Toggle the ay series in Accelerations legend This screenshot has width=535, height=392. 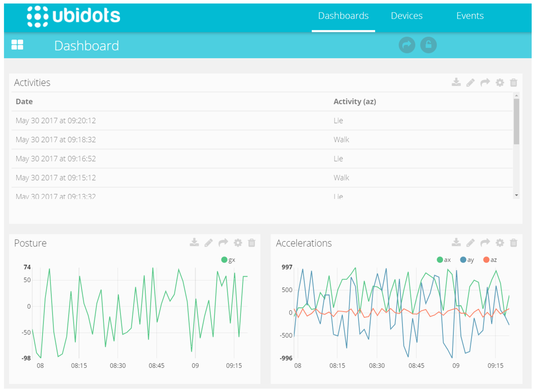pyautogui.click(x=467, y=260)
